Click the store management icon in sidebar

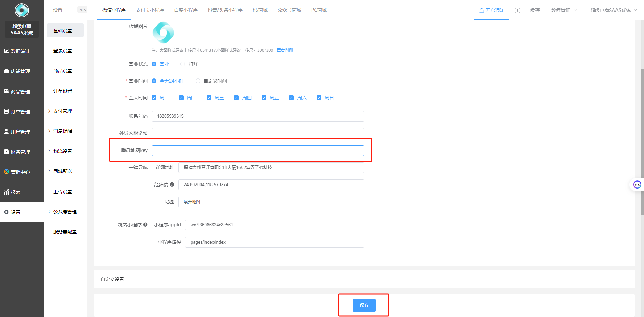pos(6,71)
